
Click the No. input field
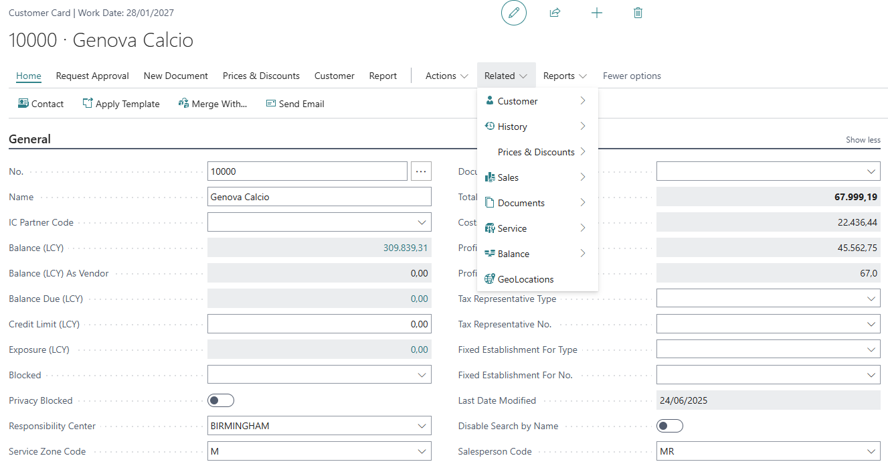[307, 171]
